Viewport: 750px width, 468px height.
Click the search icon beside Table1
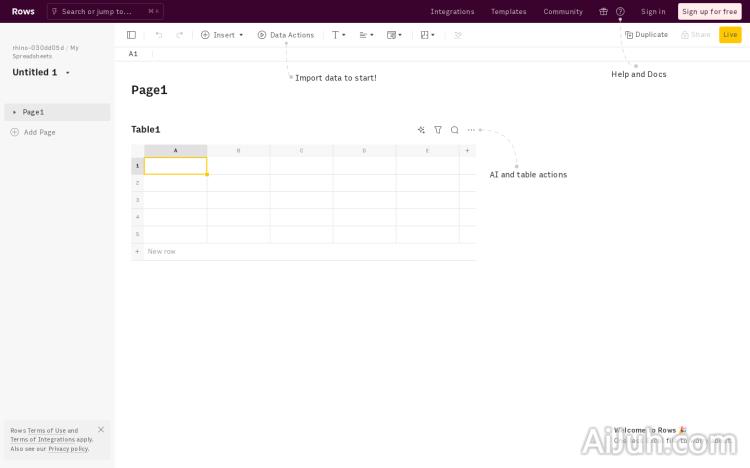pyautogui.click(x=455, y=130)
